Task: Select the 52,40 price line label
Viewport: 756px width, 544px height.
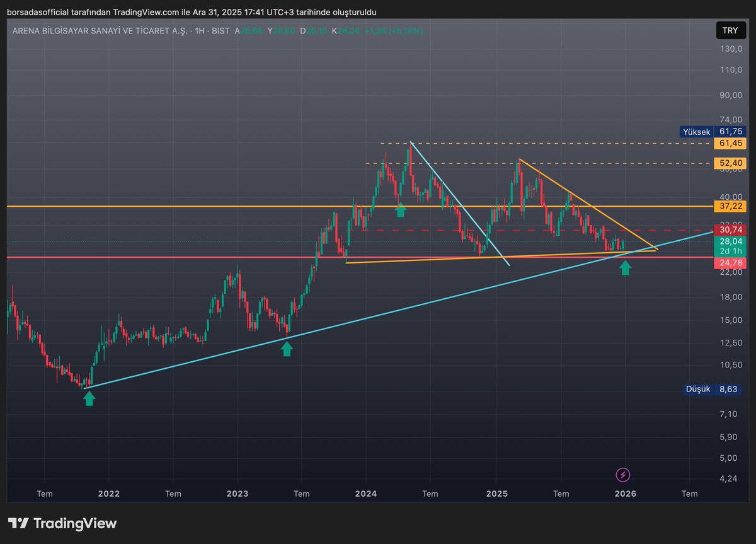Action: coord(731,164)
